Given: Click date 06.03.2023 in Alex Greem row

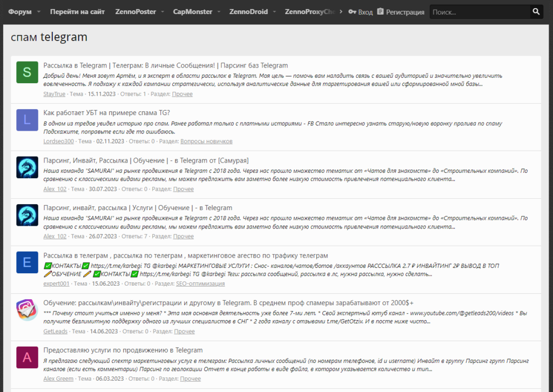Looking at the screenshot, I should point(110,379).
